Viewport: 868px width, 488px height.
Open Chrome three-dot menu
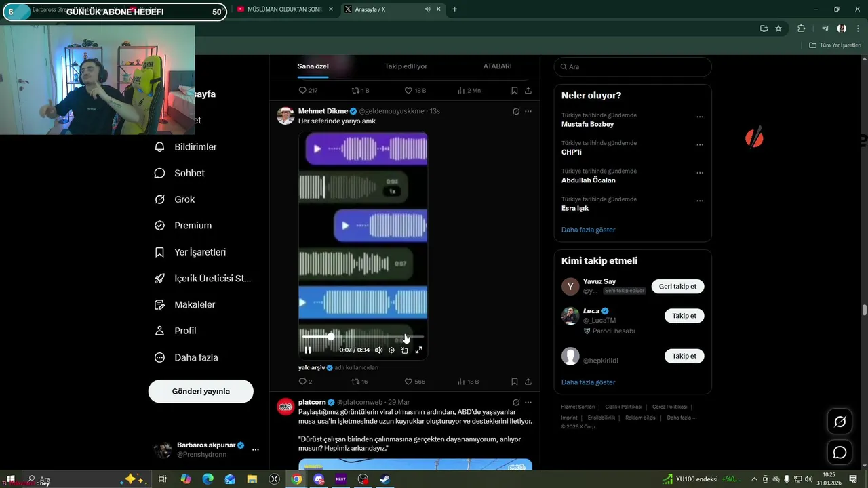click(858, 28)
